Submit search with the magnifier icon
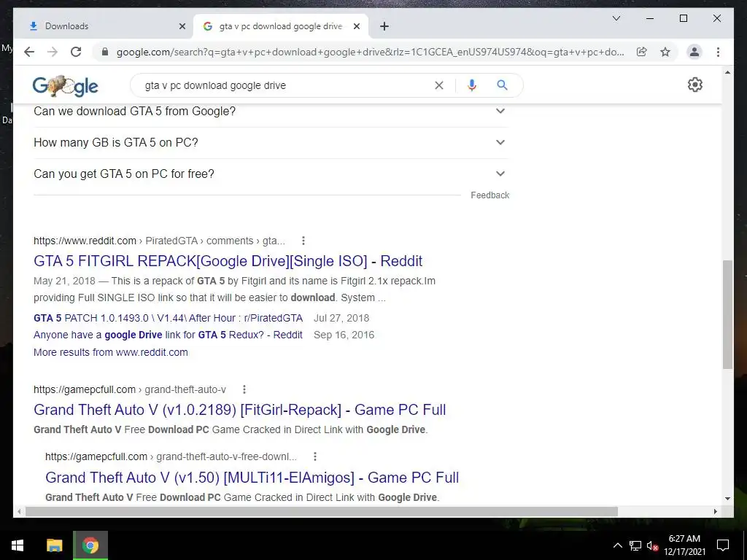This screenshot has width=747, height=560. coord(502,85)
